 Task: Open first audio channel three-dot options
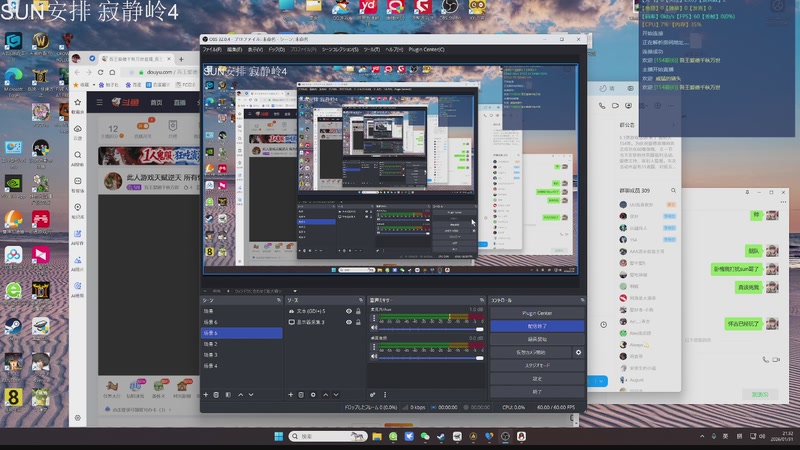point(374,318)
